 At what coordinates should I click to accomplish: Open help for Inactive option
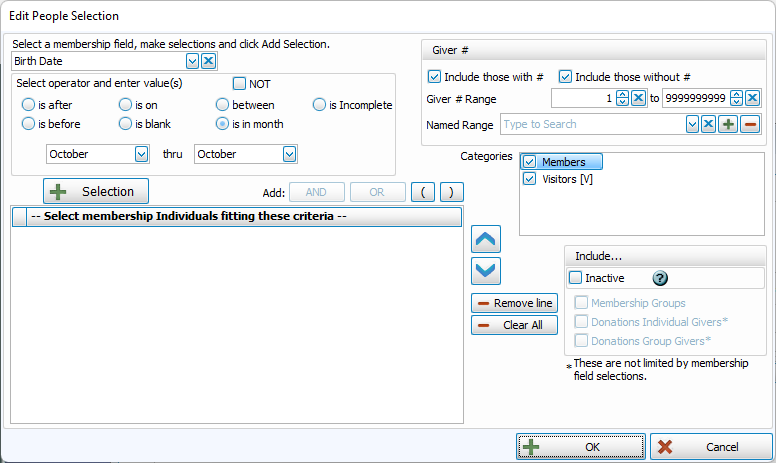[x=660, y=279]
